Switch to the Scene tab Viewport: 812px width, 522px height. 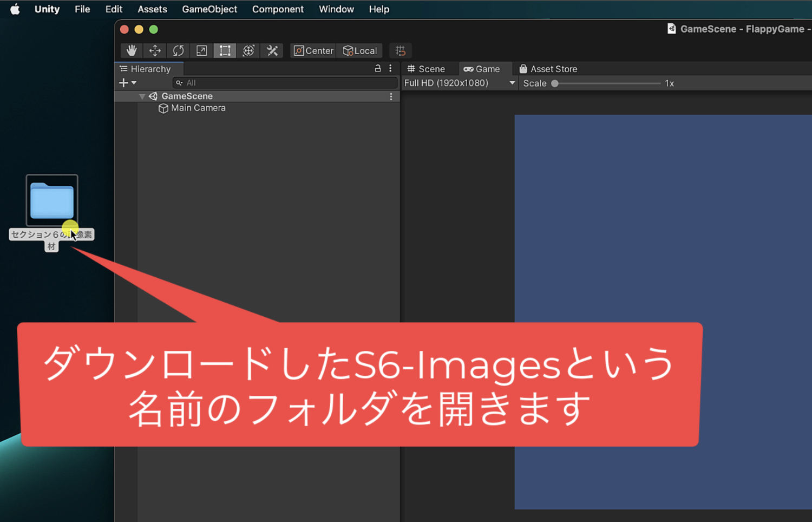coord(426,69)
